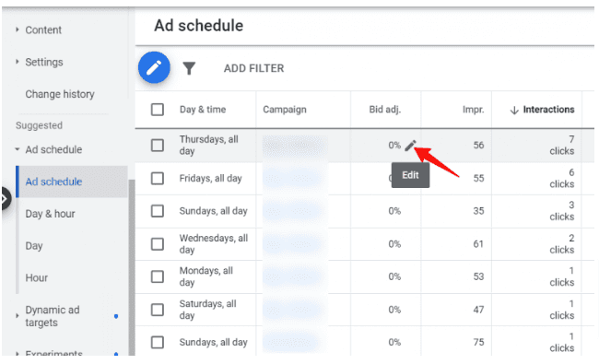The width and height of the screenshot is (599, 364).
Task: Tick the select-all checkbox in table header
Action: pyautogui.click(x=158, y=110)
